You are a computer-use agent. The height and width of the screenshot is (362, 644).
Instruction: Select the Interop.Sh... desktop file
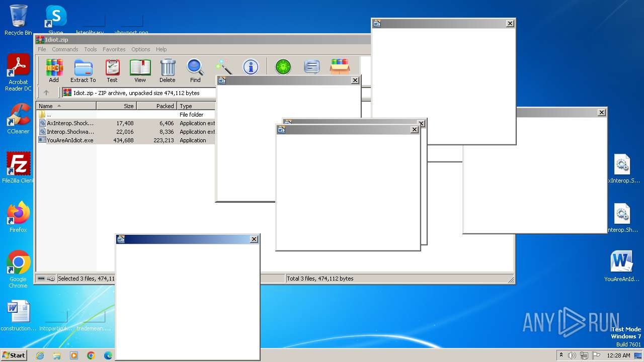click(623, 218)
